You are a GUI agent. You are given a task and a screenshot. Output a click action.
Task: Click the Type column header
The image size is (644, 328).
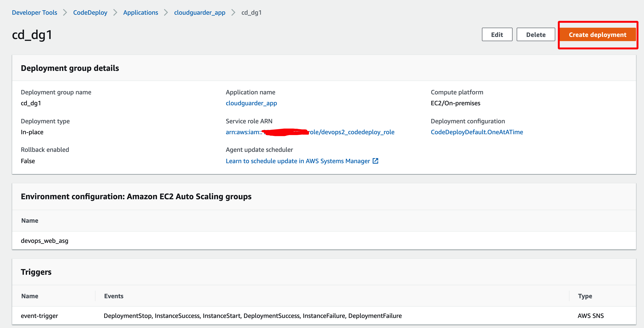[585, 296]
